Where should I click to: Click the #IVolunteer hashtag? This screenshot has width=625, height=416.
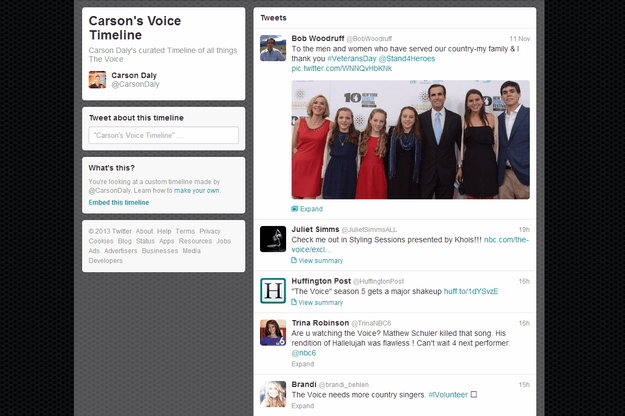(x=448, y=395)
